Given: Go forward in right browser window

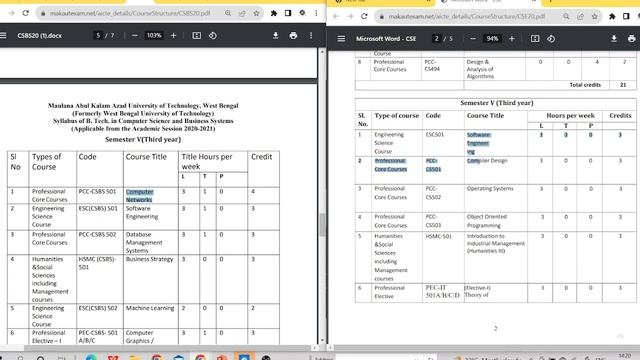Looking at the screenshot, I should point(350,16).
